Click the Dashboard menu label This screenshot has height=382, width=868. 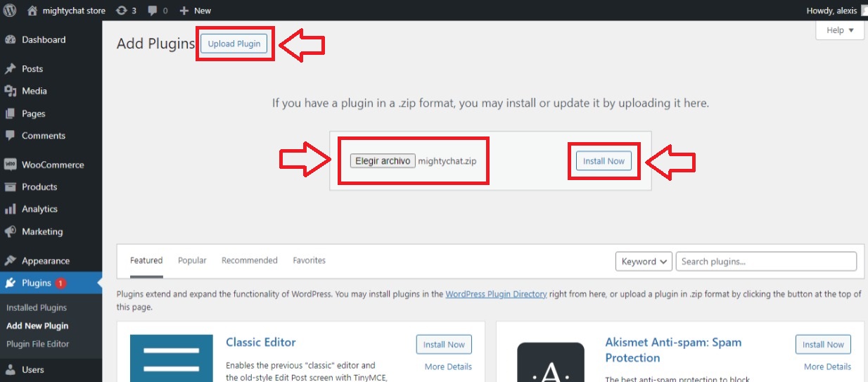tap(44, 40)
